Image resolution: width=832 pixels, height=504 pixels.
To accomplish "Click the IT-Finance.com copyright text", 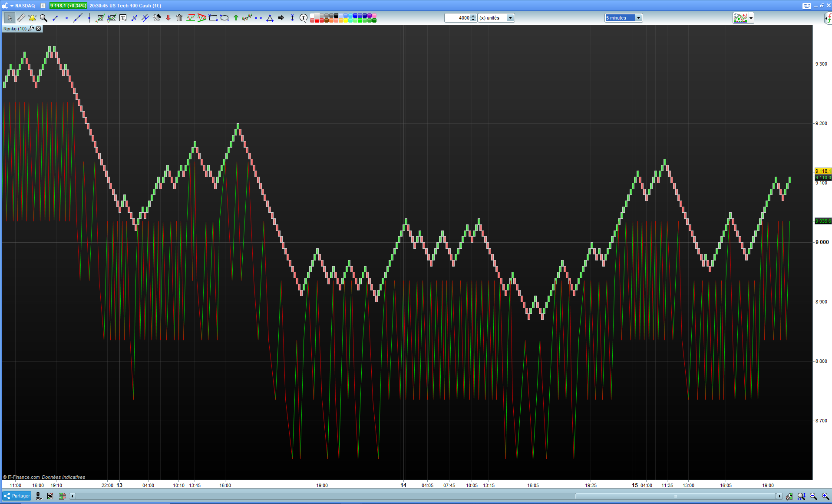I will [x=21, y=477].
